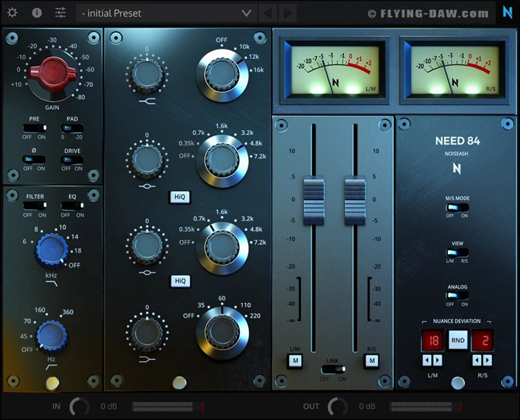Click the OUT '0 dB' value readout
This screenshot has width=520, height=420.
coord(367,406)
